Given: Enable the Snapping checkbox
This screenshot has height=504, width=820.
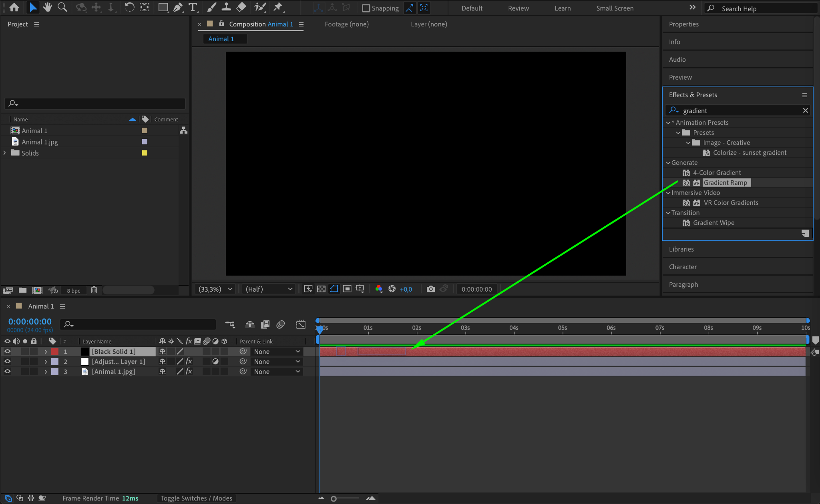Looking at the screenshot, I should point(366,8).
